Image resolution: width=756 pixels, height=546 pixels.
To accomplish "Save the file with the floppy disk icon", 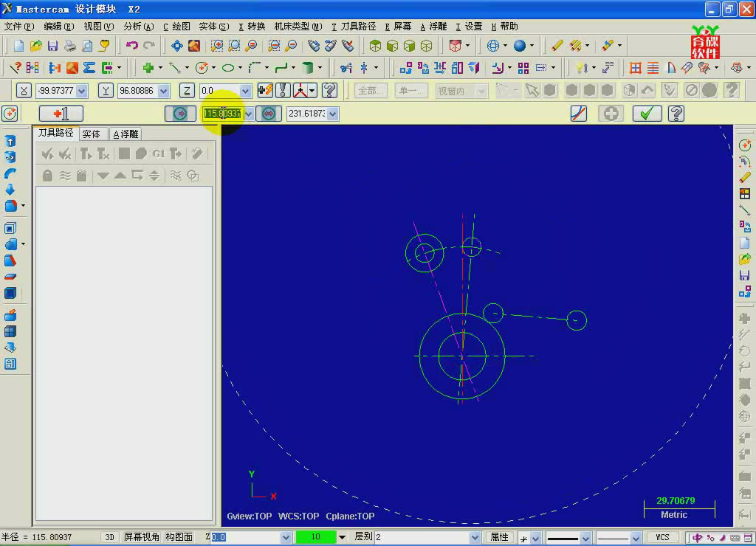I will pos(52,46).
